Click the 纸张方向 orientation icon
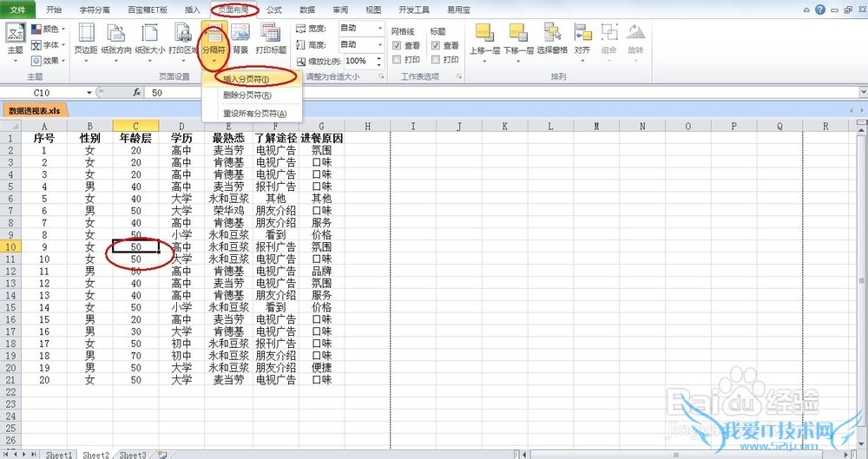The width and height of the screenshot is (868, 459). 116,33
